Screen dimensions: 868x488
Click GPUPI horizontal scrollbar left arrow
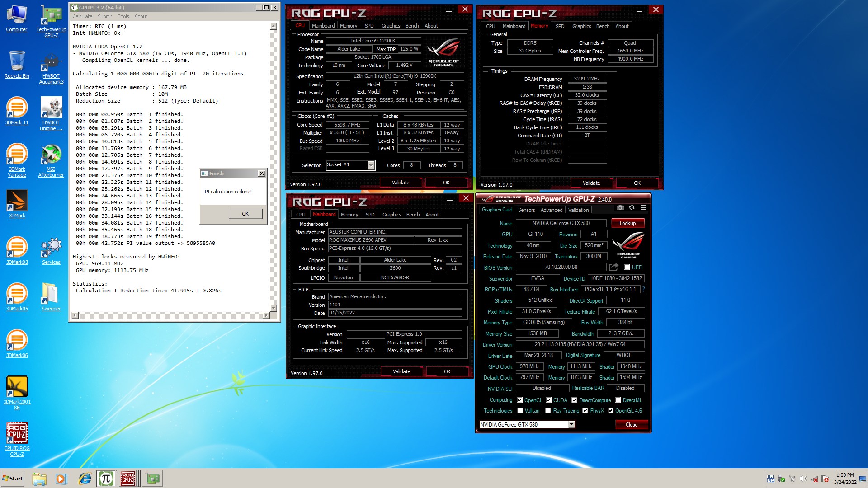pos(75,315)
